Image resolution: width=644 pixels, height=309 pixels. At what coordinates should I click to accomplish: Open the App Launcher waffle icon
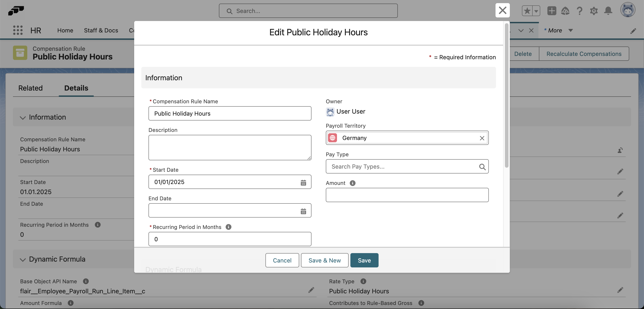(17, 30)
